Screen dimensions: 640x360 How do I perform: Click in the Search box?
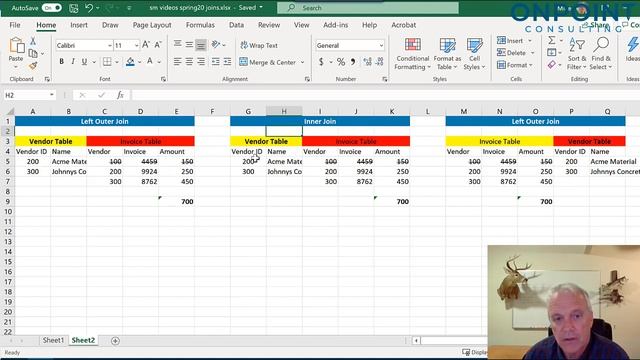click(367, 8)
